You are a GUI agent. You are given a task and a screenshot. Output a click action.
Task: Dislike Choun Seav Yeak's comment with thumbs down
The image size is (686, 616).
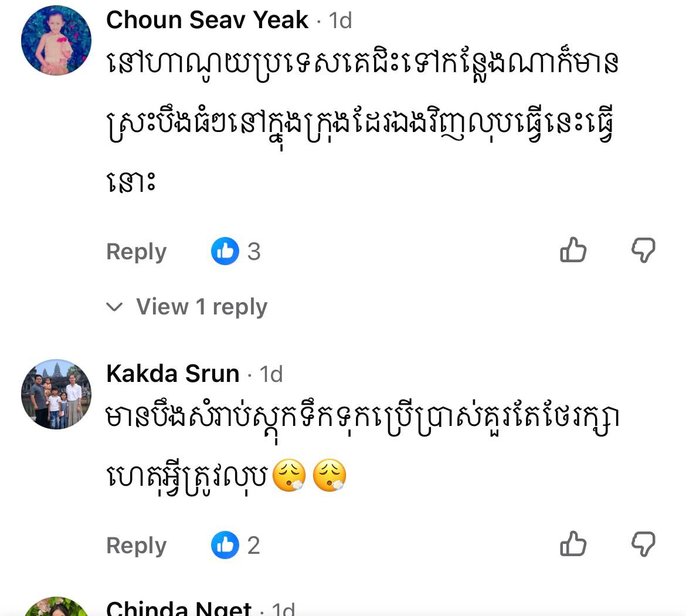643,250
